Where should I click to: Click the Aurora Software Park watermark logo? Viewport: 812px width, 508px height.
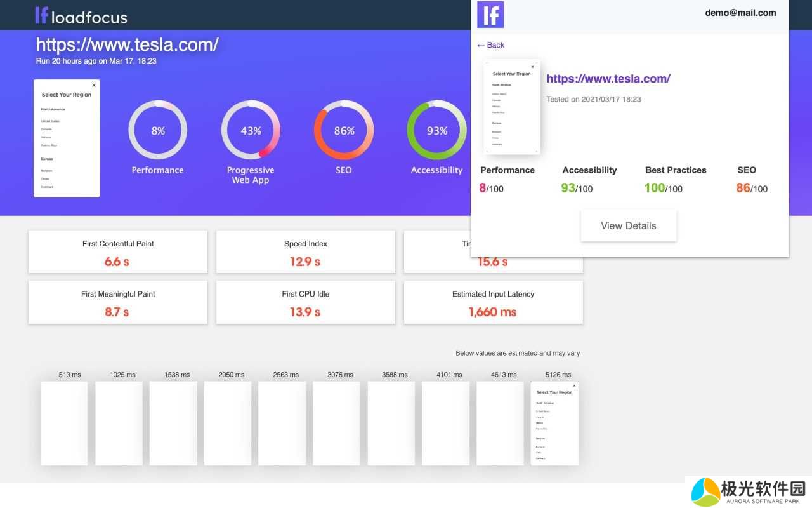749,491
